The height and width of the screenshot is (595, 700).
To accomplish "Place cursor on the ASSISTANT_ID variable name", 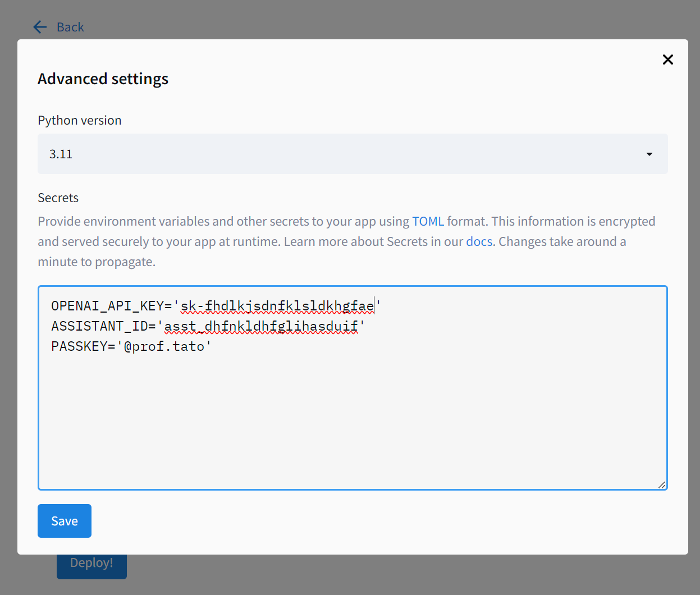I will [x=99, y=326].
